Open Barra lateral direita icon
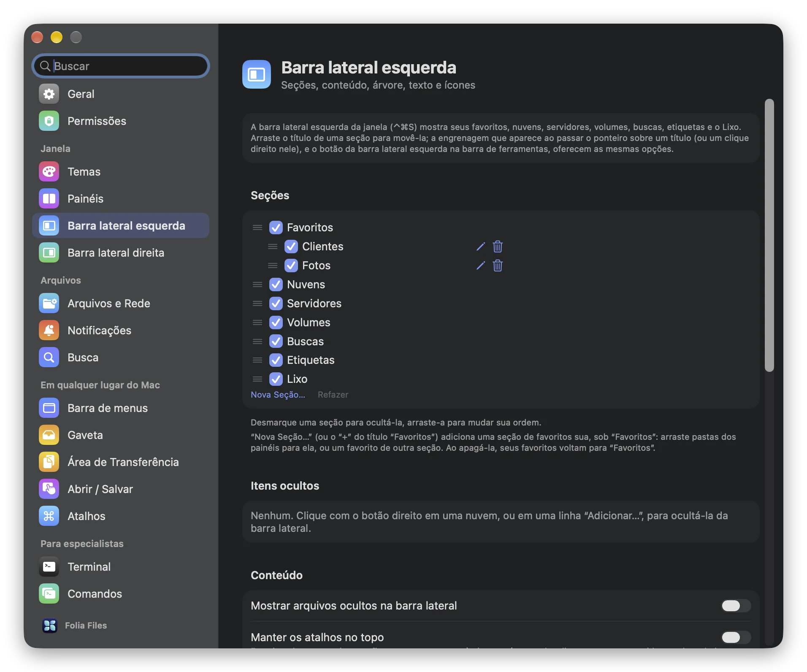This screenshot has width=807, height=672. [x=49, y=252]
